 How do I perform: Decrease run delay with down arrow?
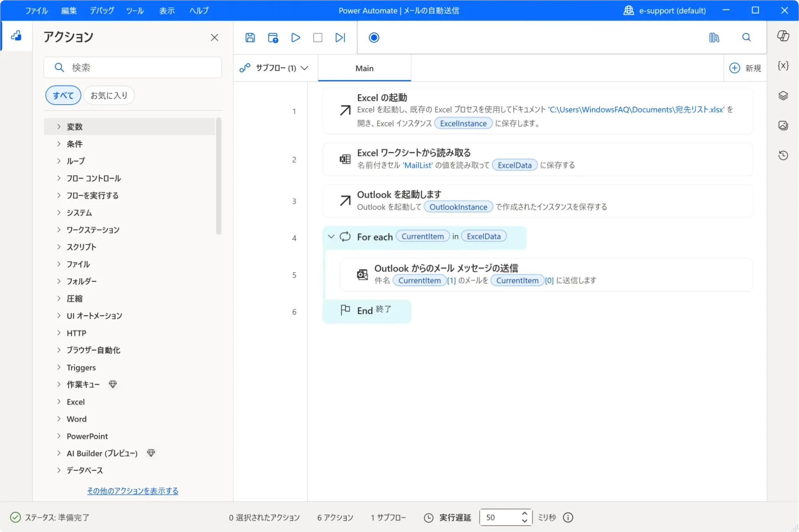(525, 521)
